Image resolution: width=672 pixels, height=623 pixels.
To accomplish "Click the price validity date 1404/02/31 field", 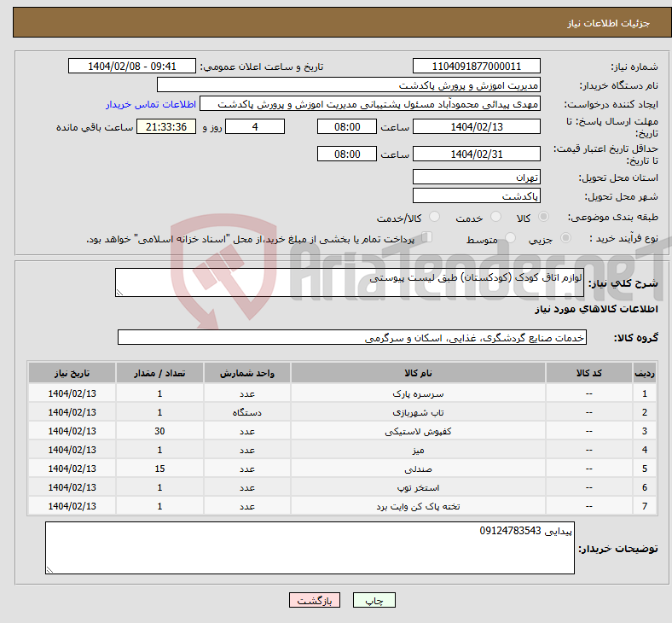I will pyautogui.click(x=476, y=154).
